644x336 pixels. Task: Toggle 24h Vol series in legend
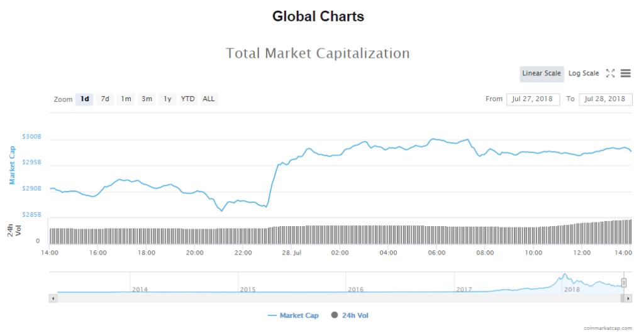coord(350,315)
